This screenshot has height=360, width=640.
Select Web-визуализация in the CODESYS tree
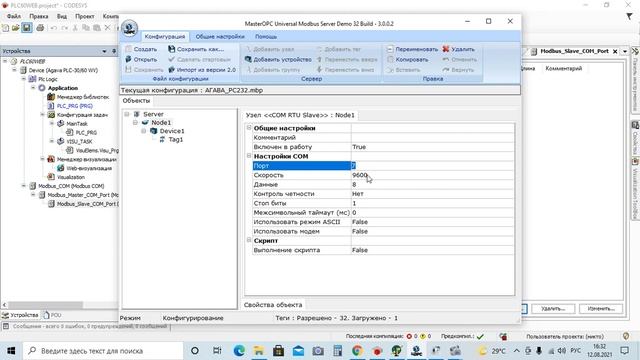(89, 168)
